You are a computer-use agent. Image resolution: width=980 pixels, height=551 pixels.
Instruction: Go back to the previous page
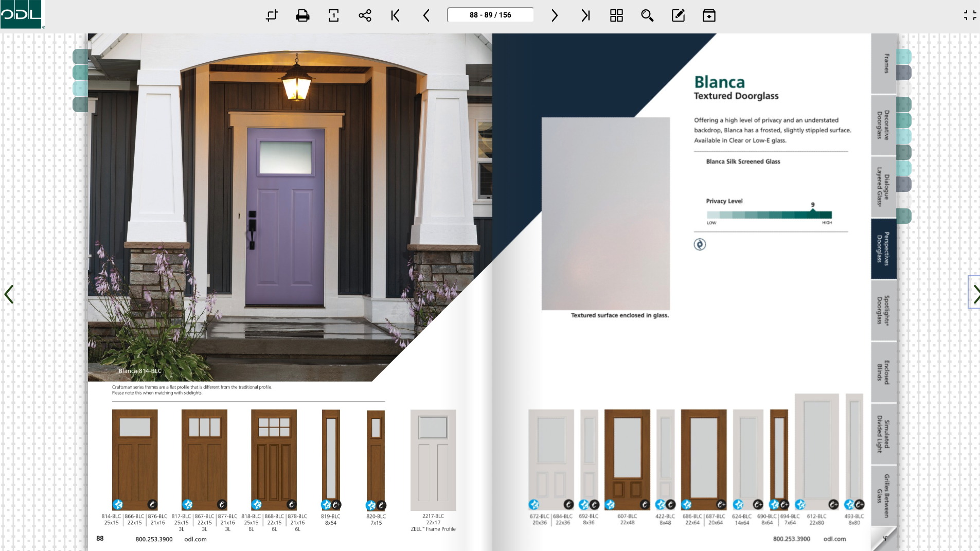click(x=426, y=15)
